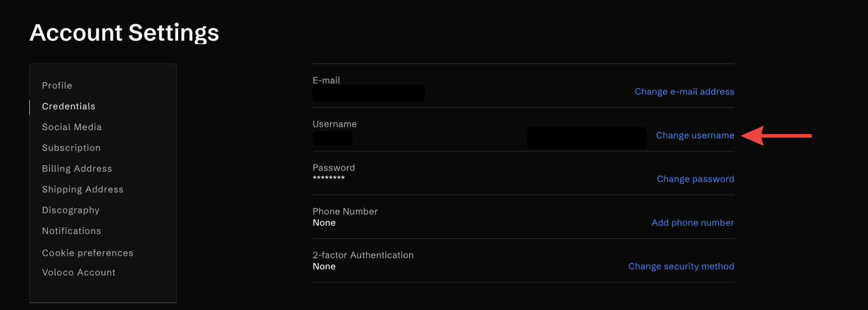
Task: Click the Change password link
Action: coord(695,179)
